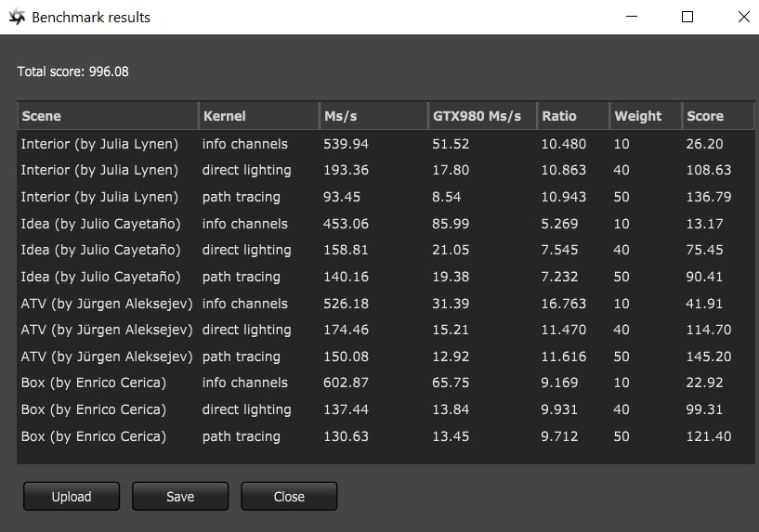
Task: Click the Upload button
Action: click(72, 496)
